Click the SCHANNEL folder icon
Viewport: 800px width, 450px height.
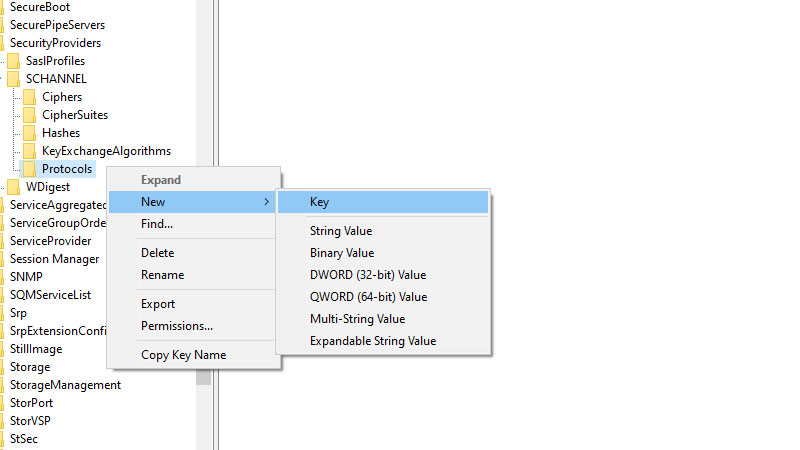point(14,79)
